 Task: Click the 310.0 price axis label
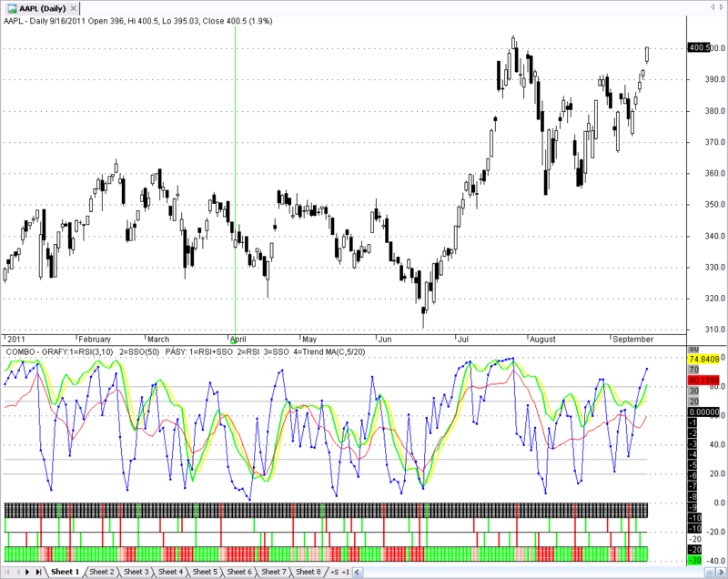715,330
